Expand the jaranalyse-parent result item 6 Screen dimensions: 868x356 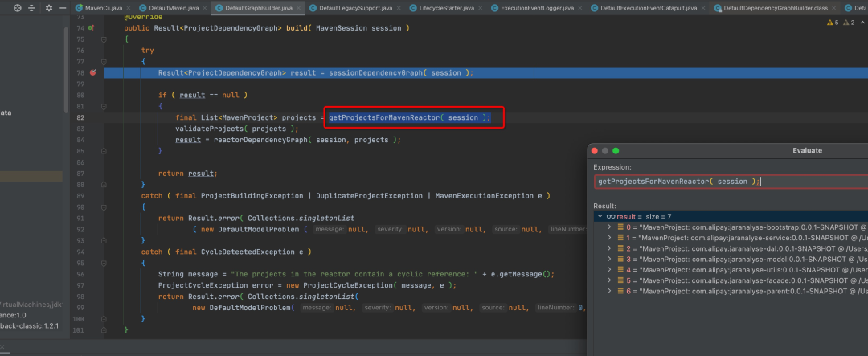(x=609, y=291)
